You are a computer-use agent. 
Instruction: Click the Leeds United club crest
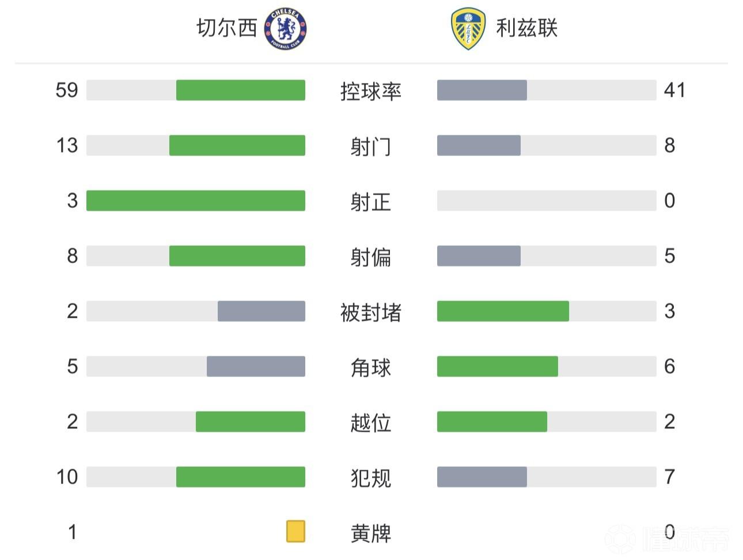pyautogui.click(x=467, y=29)
